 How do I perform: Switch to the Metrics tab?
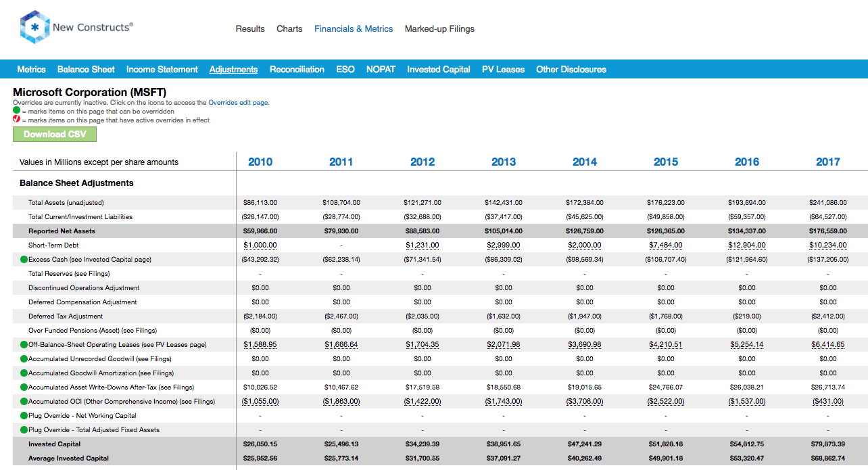coord(32,69)
